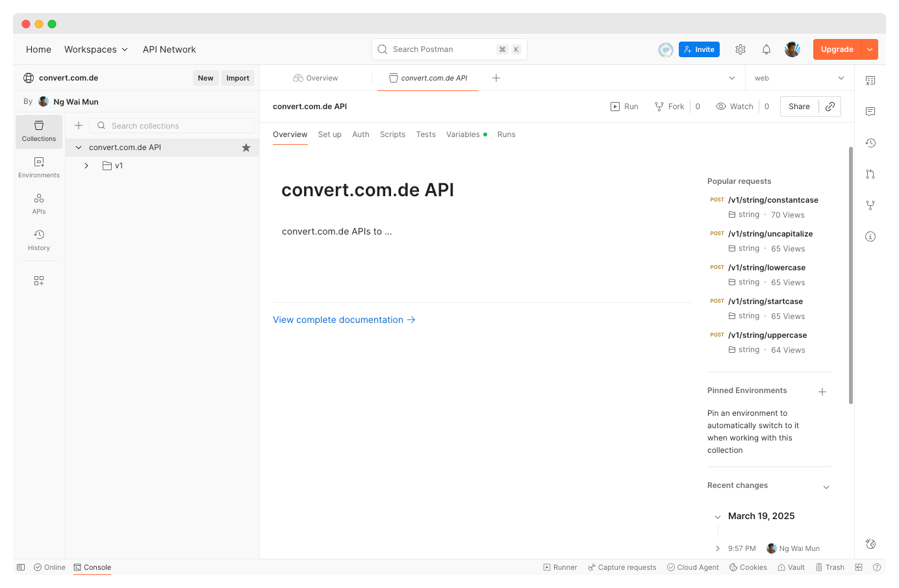Open the settings gear icon
Viewport: 899px width, 588px height.
pos(741,49)
